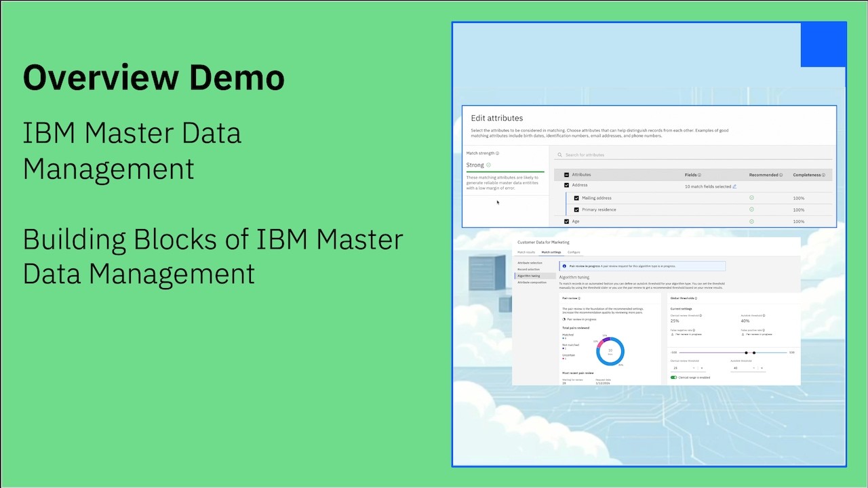Image resolution: width=868 pixels, height=488 pixels.
Task: Click the 10 match fields selected text
Action: pyautogui.click(x=708, y=186)
